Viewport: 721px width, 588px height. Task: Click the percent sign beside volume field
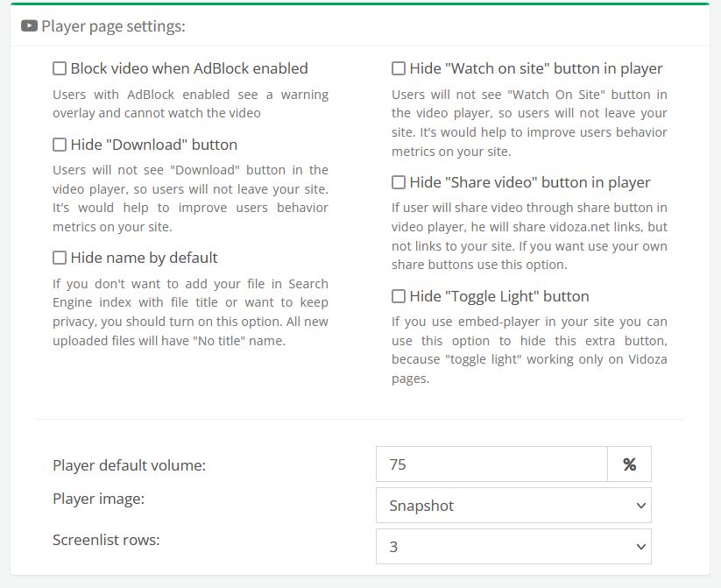click(x=629, y=464)
